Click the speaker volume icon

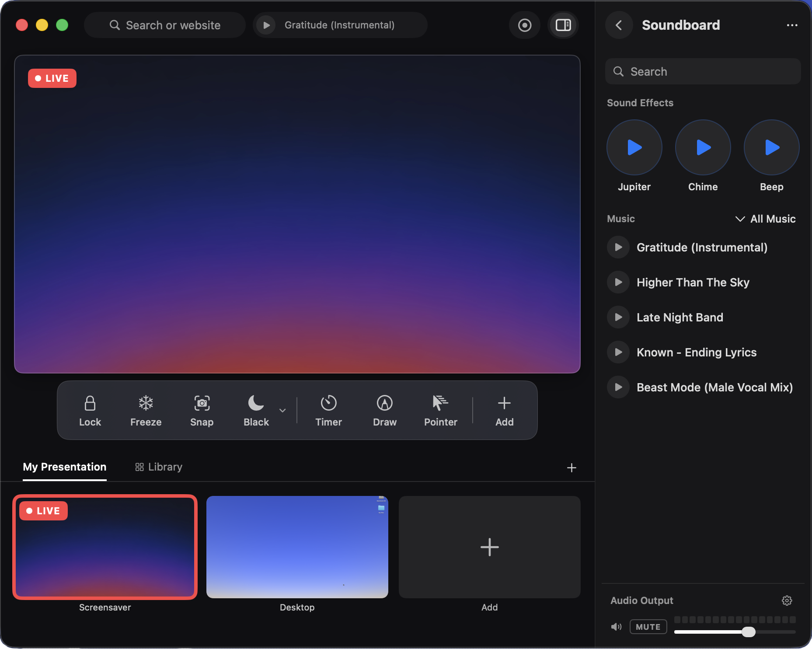617,627
